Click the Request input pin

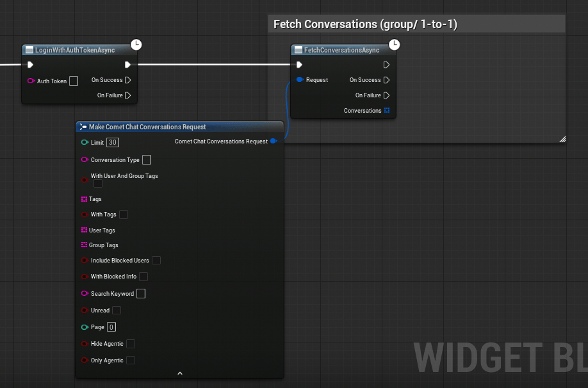[x=300, y=79]
